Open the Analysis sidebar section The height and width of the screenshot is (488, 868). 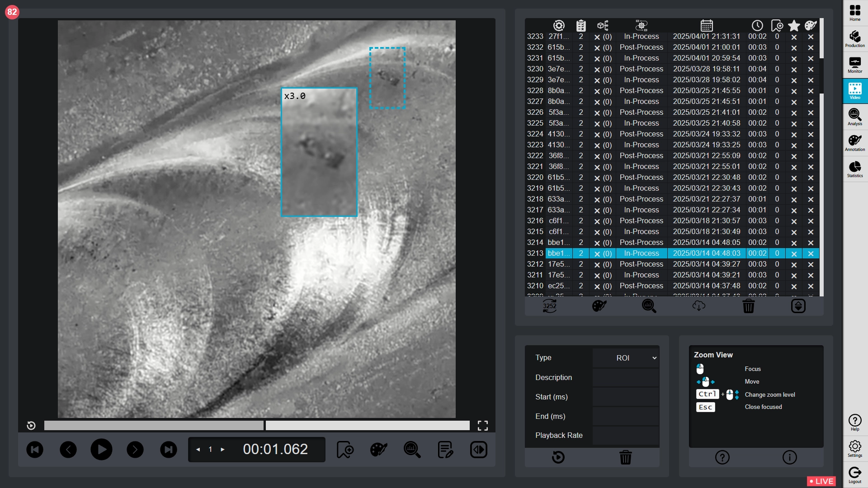point(854,117)
